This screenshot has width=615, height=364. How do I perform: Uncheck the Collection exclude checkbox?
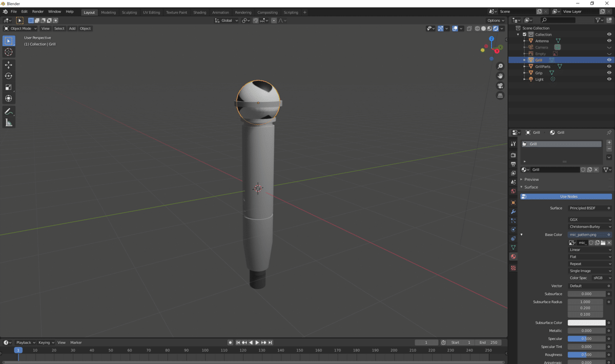(524, 34)
